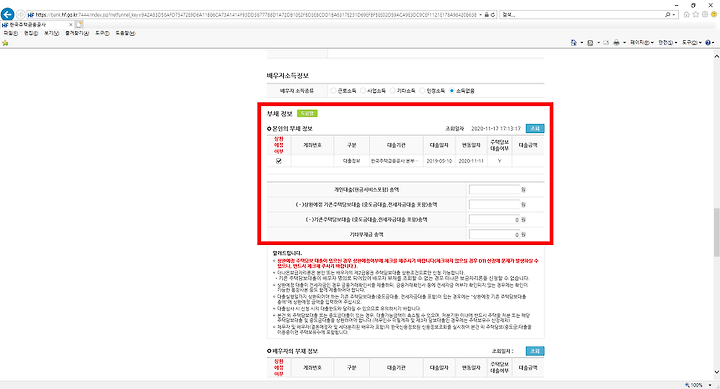Select 기타소득 radio for spouse income
The image size is (720, 389).
point(393,90)
